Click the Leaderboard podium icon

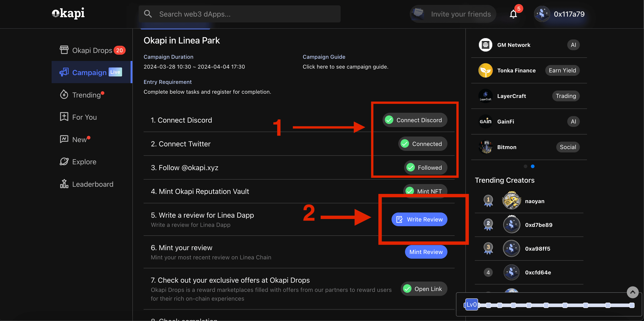point(64,184)
